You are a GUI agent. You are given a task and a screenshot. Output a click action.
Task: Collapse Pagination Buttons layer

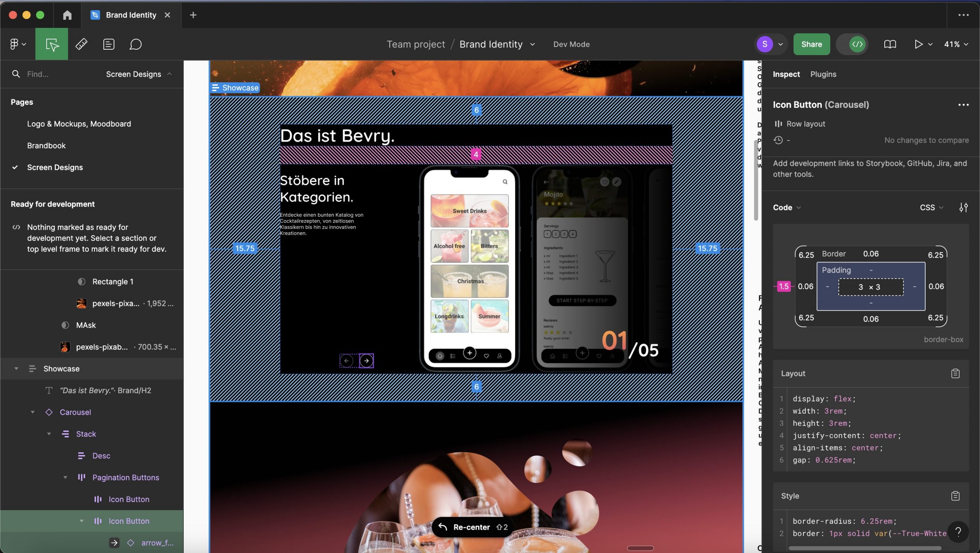[x=65, y=478]
